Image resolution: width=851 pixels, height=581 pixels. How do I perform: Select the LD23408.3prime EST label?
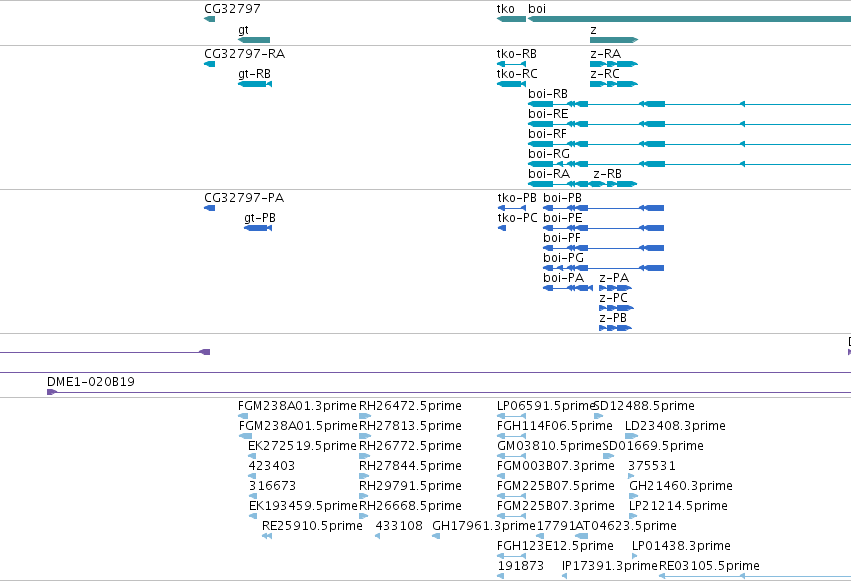675,426
